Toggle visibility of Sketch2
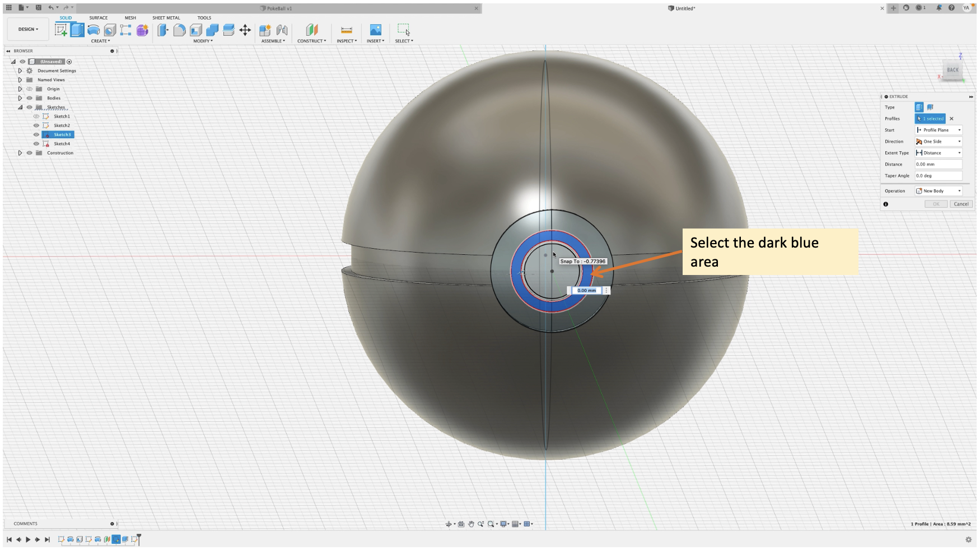The width and height of the screenshot is (980, 550). [36, 125]
